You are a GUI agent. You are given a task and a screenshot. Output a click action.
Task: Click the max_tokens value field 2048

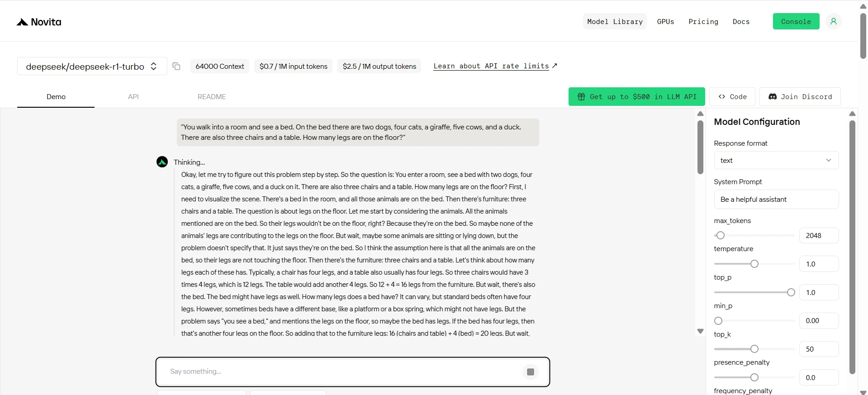click(x=819, y=235)
